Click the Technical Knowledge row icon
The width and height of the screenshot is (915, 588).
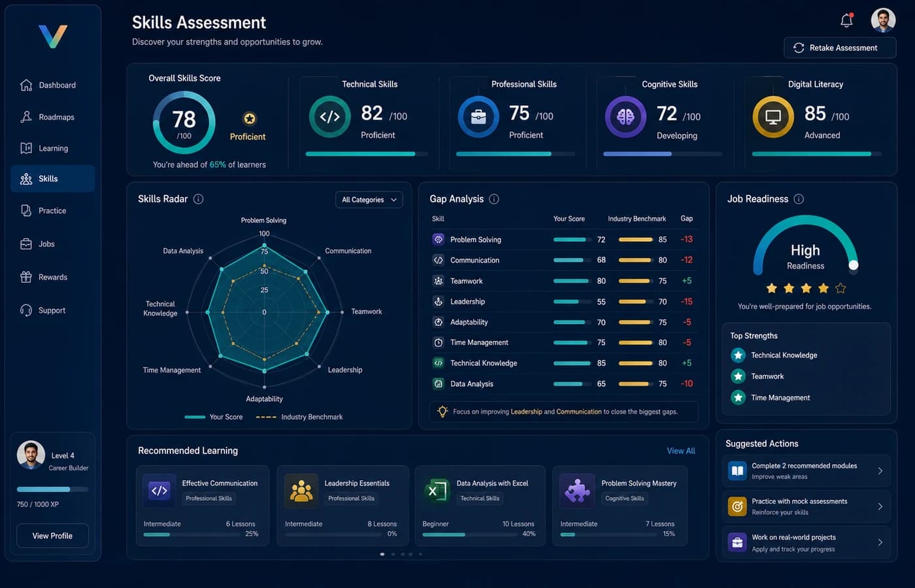point(439,363)
